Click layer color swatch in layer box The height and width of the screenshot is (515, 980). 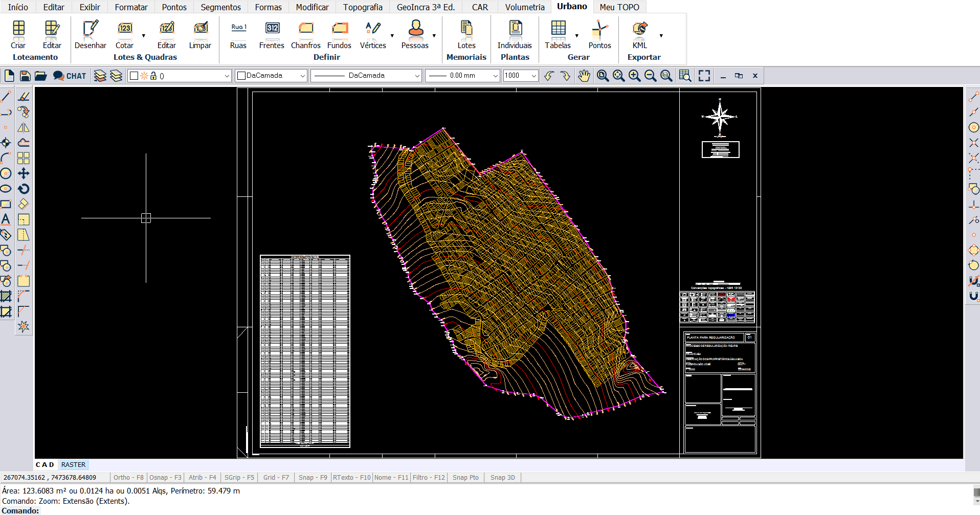(x=134, y=76)
